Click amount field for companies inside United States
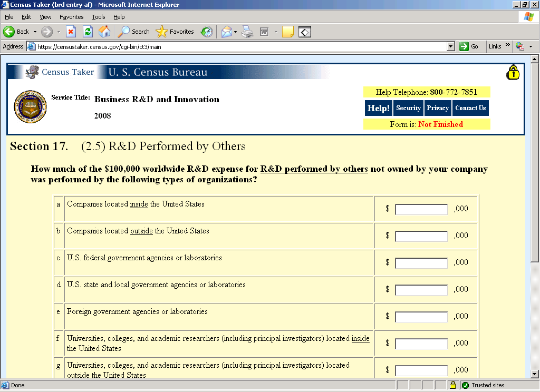 (x=421, y=209)
